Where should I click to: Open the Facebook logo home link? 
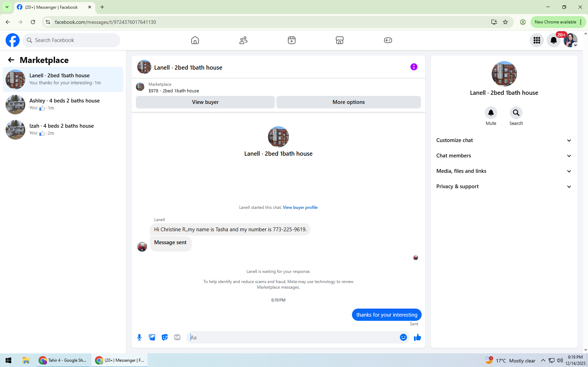coord(13,40)
